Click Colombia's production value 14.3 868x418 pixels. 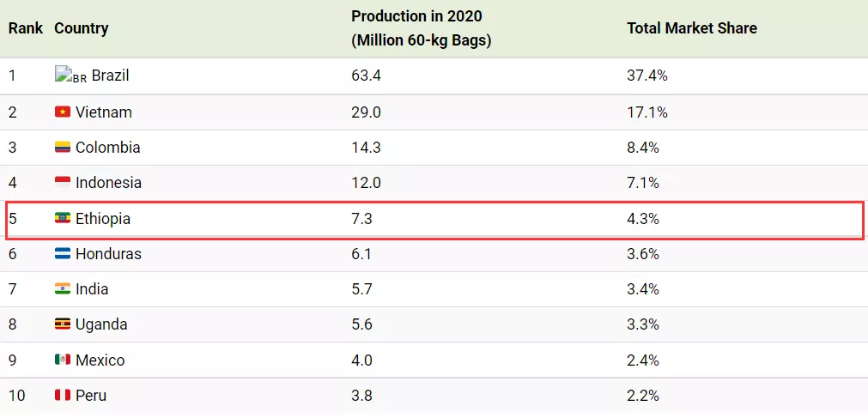coord(366,148)
